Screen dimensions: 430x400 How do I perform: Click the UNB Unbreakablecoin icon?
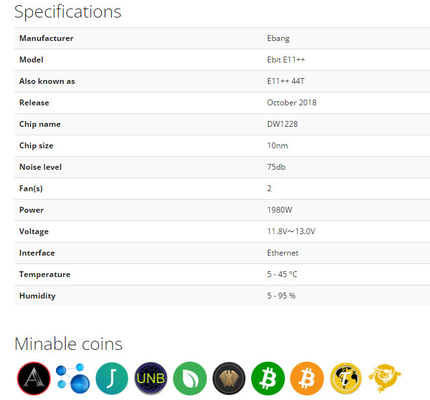pos(151,378)
